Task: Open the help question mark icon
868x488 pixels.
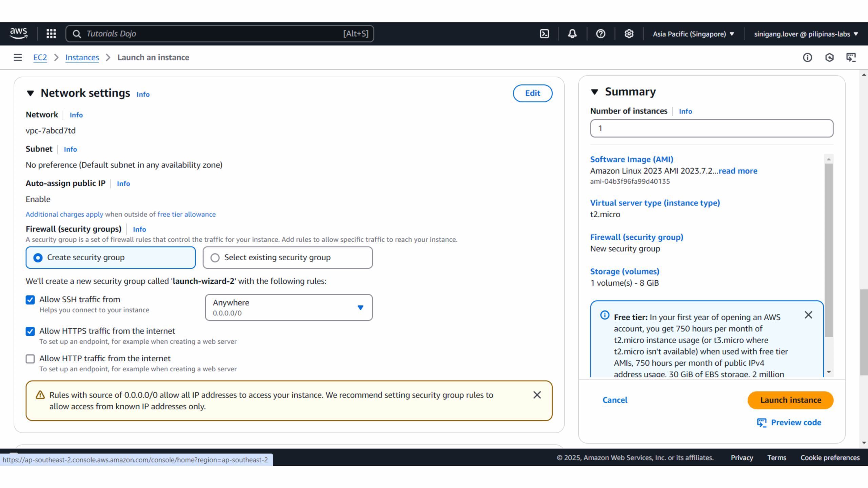Action: pyautogui.click(x=600, y=34)
